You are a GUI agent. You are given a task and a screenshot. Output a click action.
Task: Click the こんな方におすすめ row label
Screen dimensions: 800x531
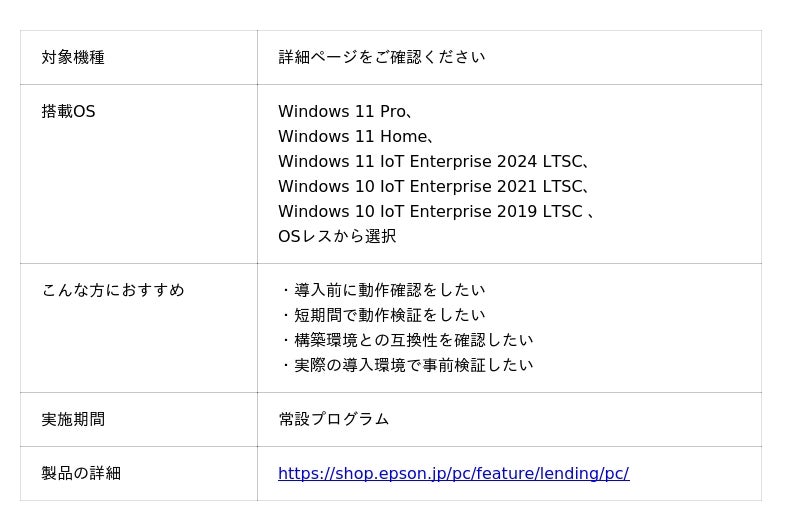coord(113,291)
